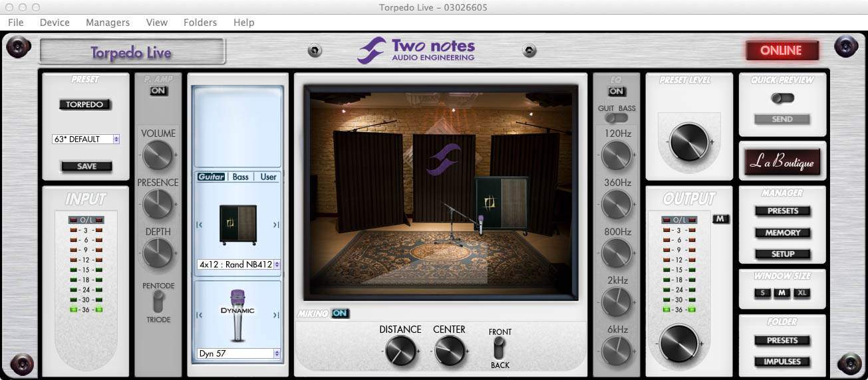
Task: Go to the previous cabinet using left arrow
Action: click(200, 225)
